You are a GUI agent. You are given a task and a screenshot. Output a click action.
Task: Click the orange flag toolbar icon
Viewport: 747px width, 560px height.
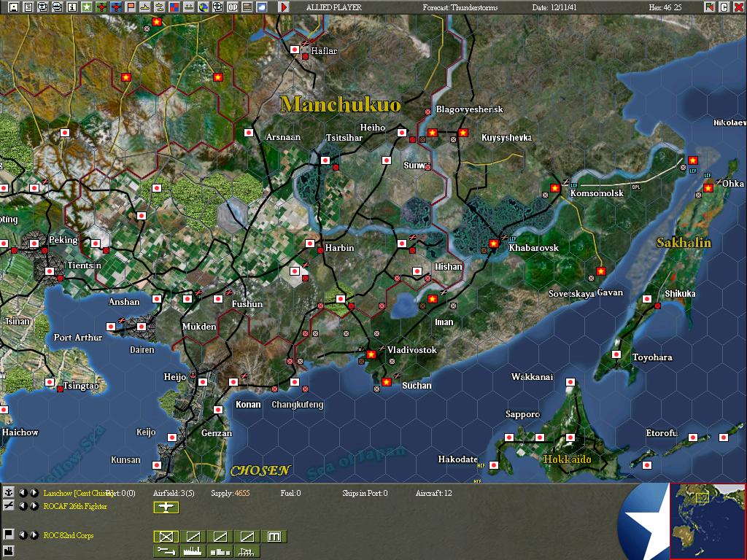pos(130,7)
